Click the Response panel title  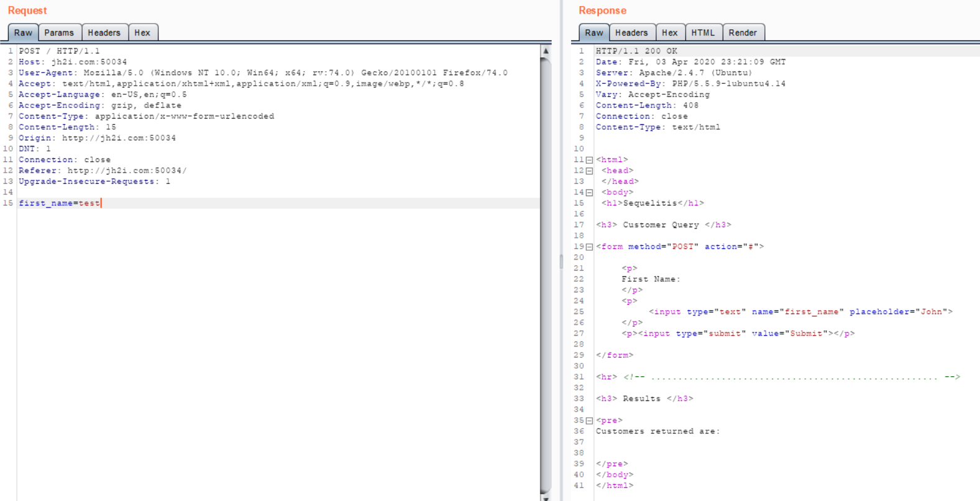tap(602, 11)
